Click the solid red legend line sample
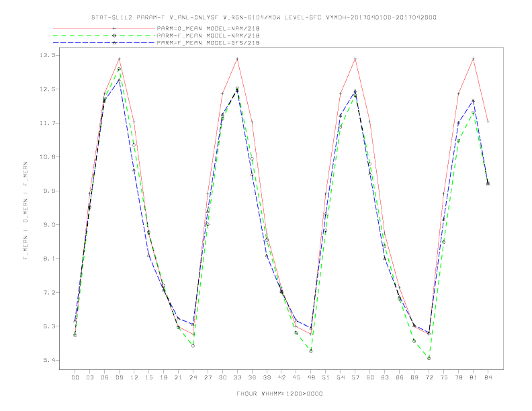Screen dimensions: 532x411 coord(104,28)
